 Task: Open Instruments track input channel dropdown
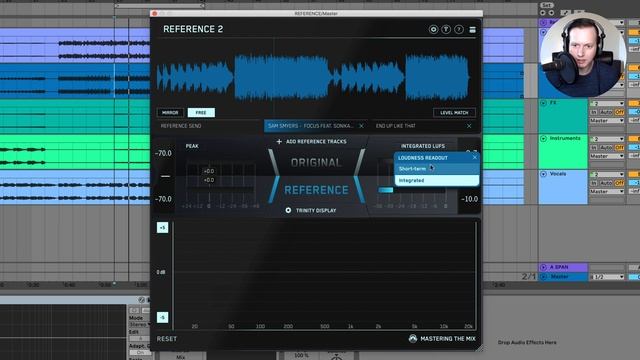pyautogui.click(x=607, y=139)
